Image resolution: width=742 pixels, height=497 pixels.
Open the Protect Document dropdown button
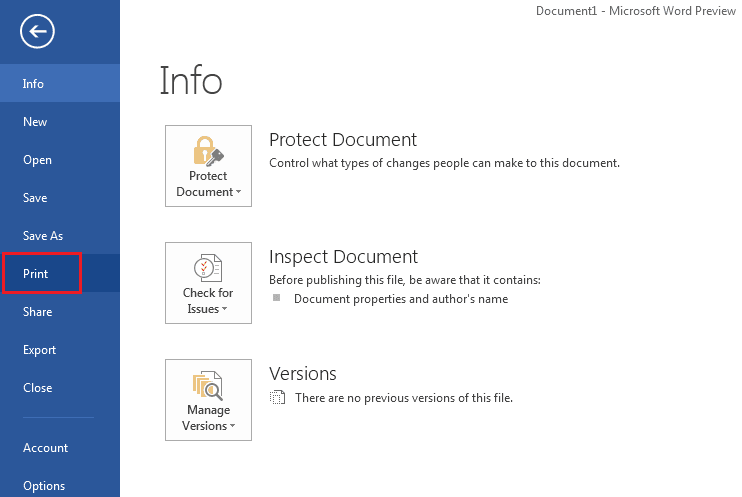point(208,166)
